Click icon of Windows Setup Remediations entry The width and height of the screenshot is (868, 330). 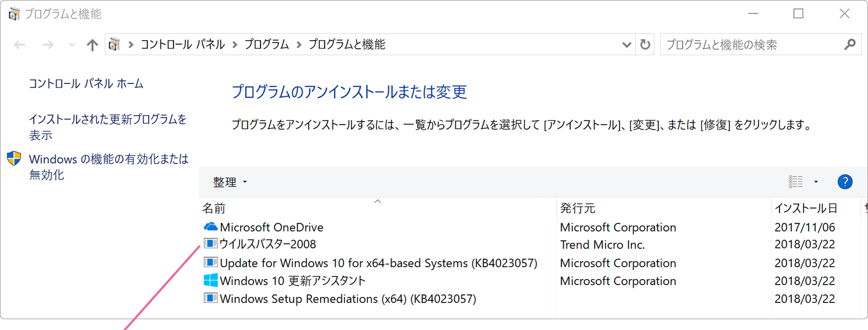coord(210,298)
